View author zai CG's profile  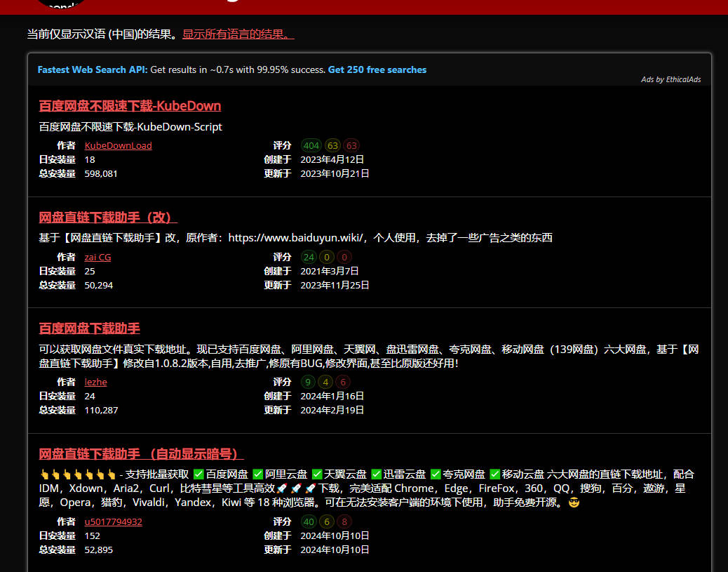pos(97,257)
